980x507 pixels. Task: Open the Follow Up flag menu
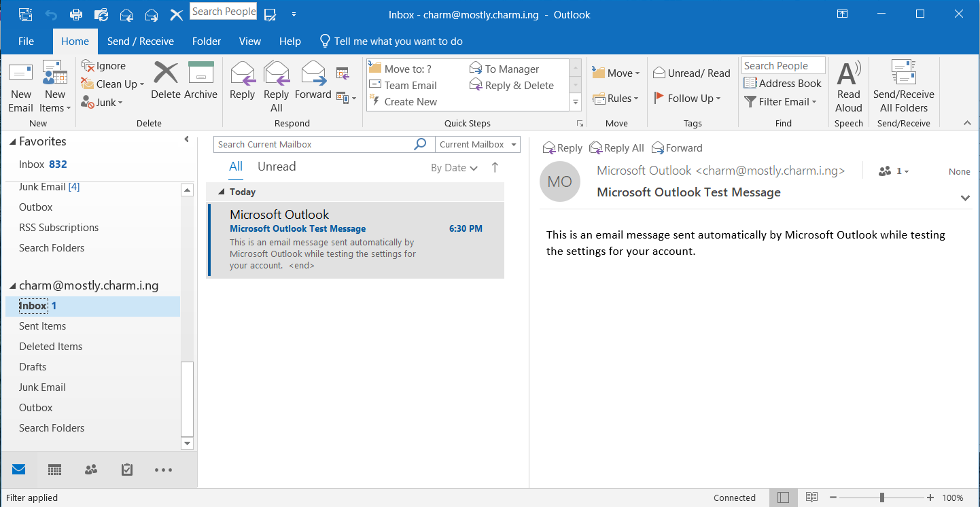[x=686, y=98]
